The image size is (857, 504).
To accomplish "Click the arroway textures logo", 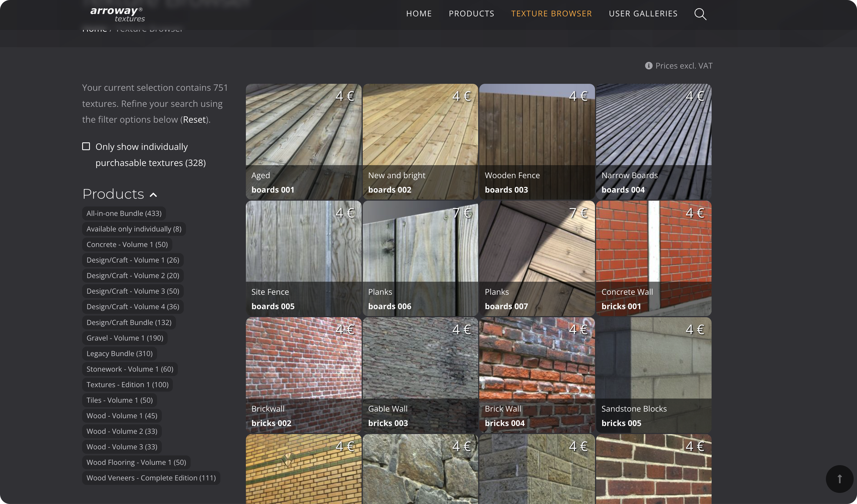I will tap(117, 14).
